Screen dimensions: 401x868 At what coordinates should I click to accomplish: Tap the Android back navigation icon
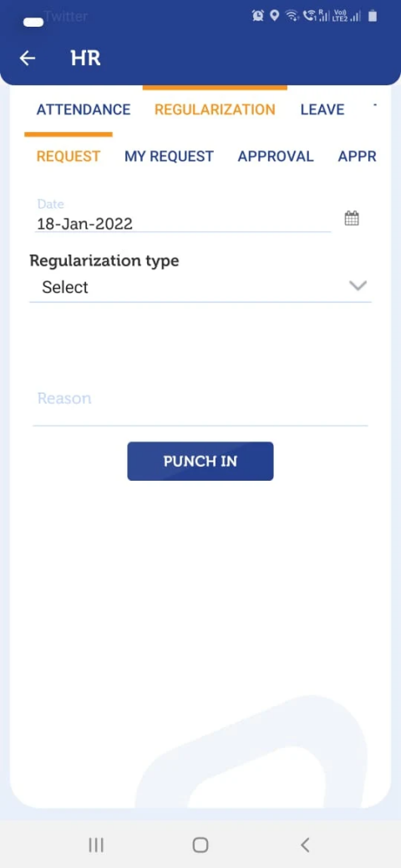tap(304, 845)
